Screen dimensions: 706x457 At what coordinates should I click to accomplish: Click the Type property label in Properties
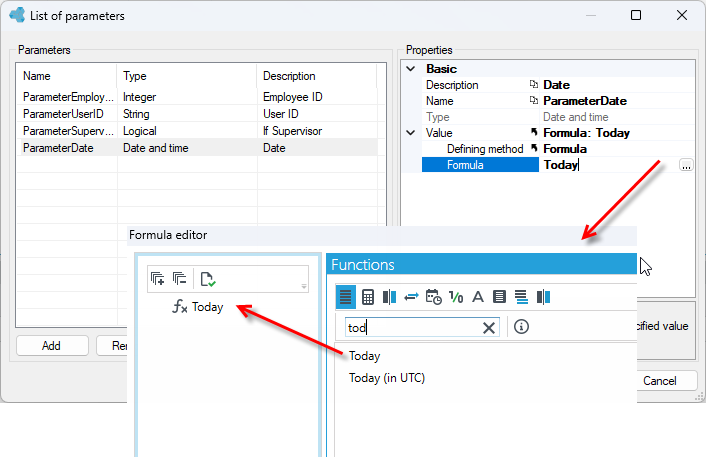point(438,117)
